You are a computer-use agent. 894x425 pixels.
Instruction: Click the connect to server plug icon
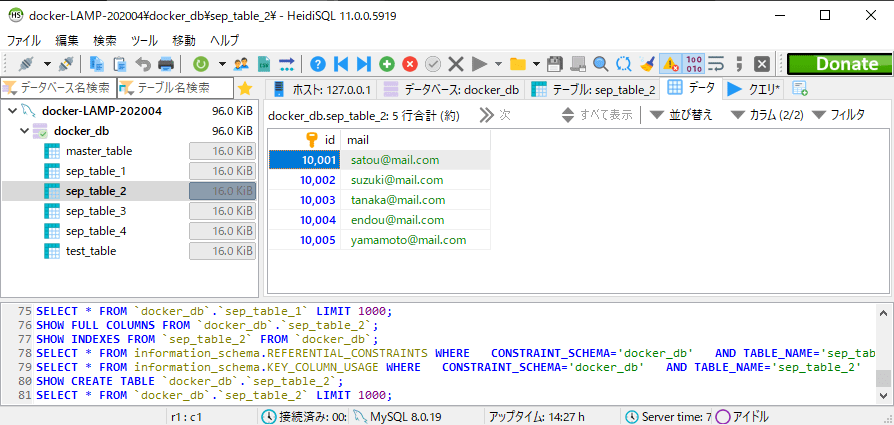coord(26,64)
